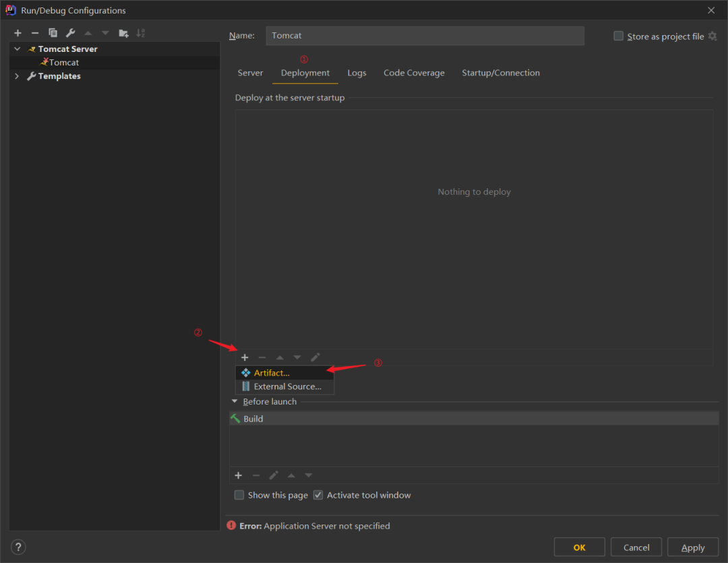728x563 pixels.
Task: Collapse the Before launch section
Action: coord(235,401)
